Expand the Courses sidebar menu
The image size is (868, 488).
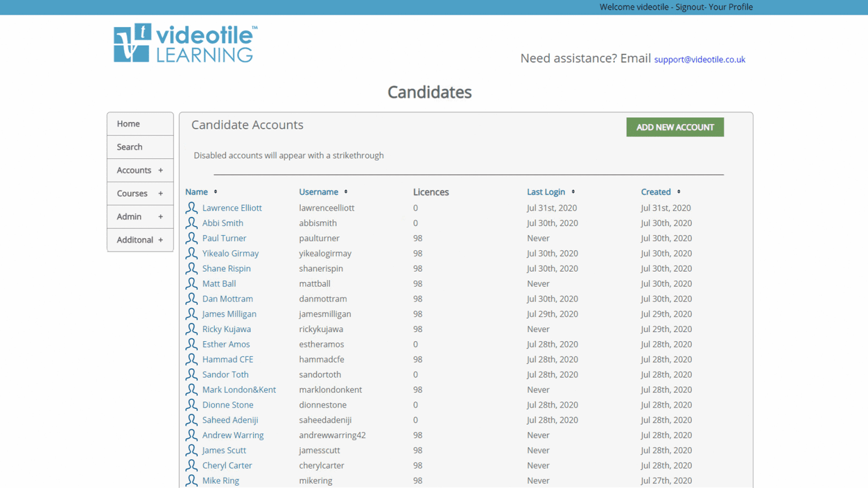click(x=140, y=193)
